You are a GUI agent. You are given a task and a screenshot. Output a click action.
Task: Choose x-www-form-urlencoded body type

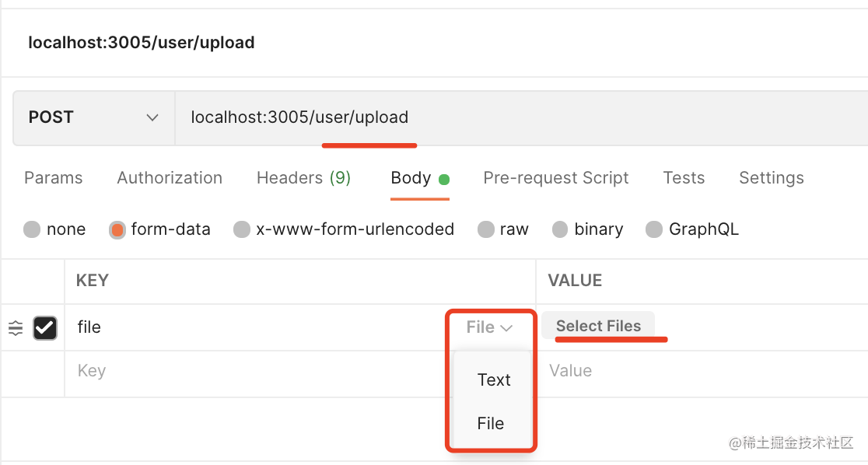(x=242, y=229)
